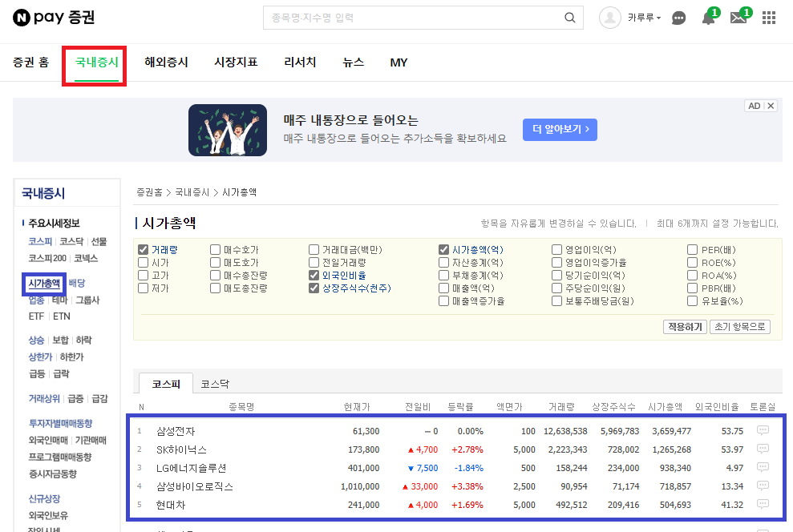Check the 영업이익(억) checkbox
Image resolution: width=793 pixels, height=532 pixels.
click(556, 250)
